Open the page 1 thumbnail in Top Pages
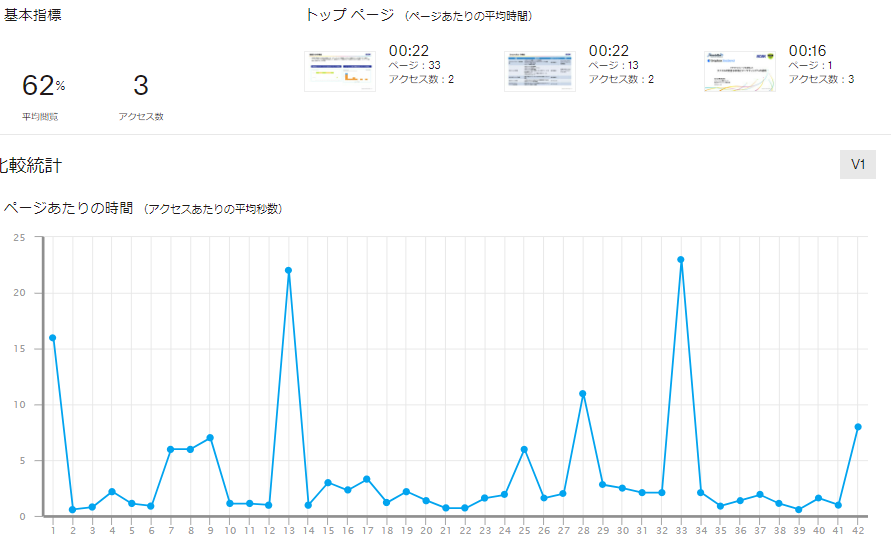The height and width of the screenshot is (547, 893). pos(739,71)
